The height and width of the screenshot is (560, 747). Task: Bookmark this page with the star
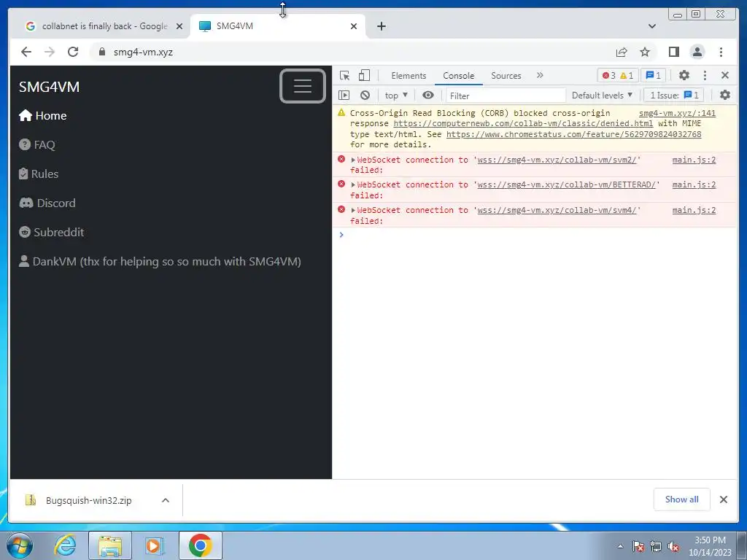click(645, 52)
